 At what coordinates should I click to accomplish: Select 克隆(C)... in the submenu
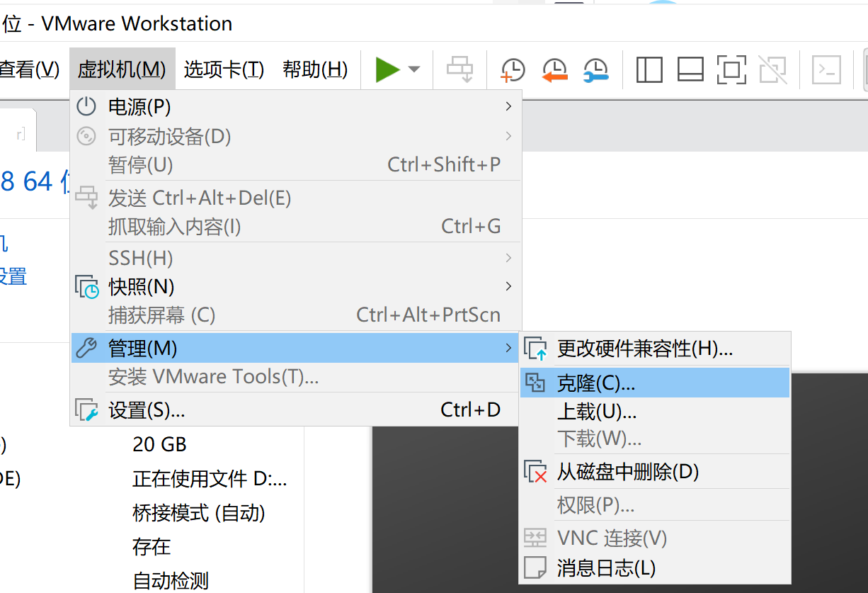click(x=654, y=383)
